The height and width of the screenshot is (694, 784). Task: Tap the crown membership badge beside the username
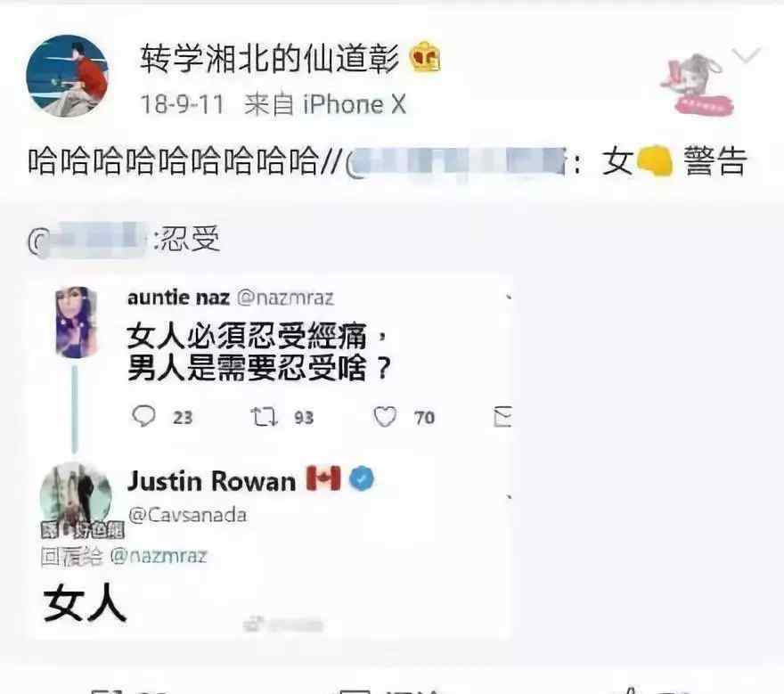425,56
